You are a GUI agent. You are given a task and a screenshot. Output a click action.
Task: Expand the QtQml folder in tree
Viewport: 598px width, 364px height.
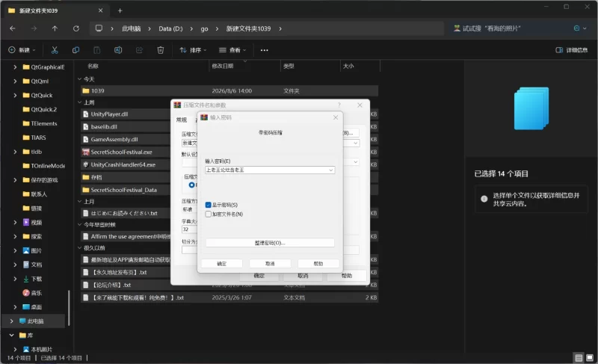click(15, 81)
